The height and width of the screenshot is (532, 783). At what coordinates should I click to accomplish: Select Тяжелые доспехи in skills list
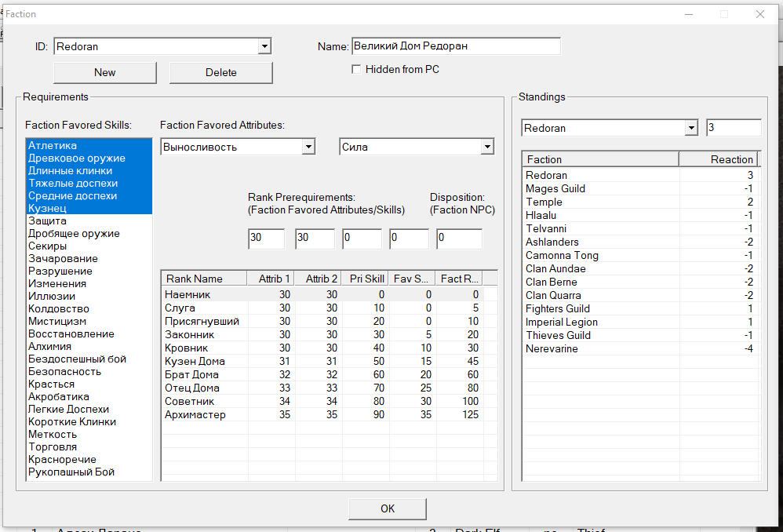pos(89,183)
